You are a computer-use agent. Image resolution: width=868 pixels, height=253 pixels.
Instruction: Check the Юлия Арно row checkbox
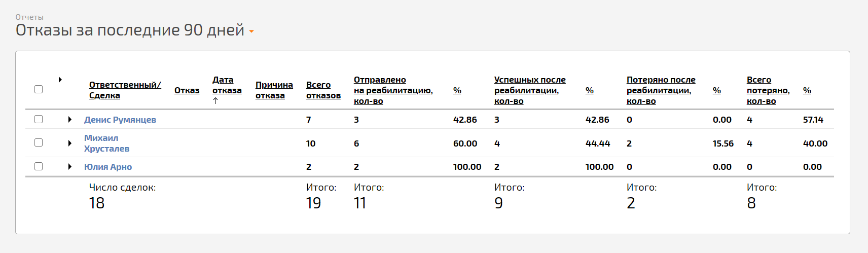(39, 166)
